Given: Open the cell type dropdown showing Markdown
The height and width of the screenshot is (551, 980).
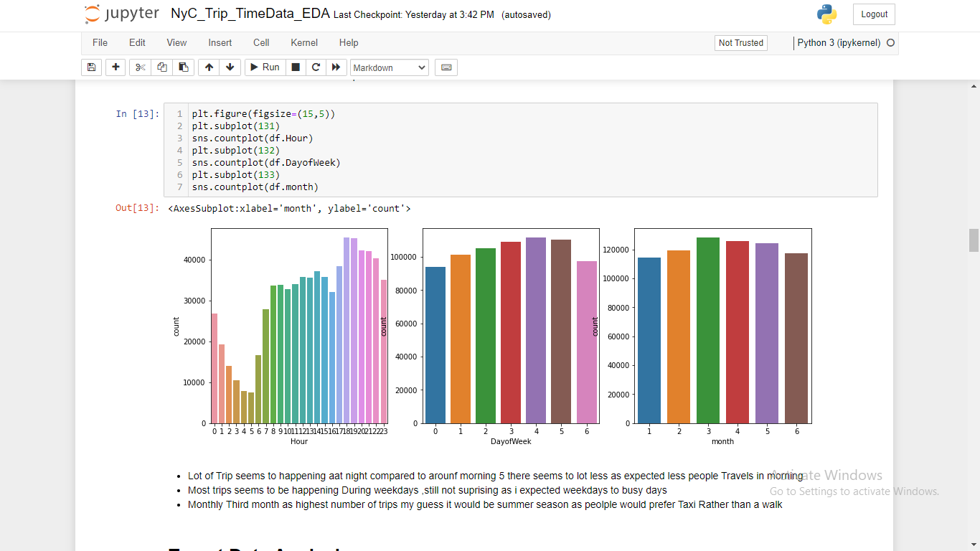Looking at the screenshot, I should pyautogui.click(x=389, y=67).
